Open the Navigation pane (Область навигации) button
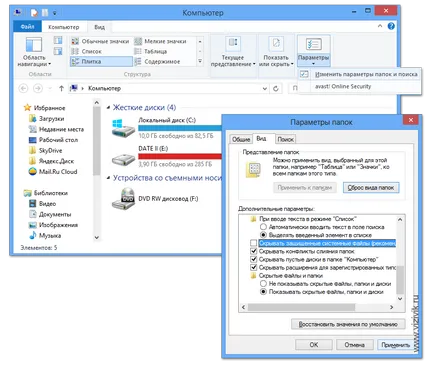434x367 pixels. [34, 52]
